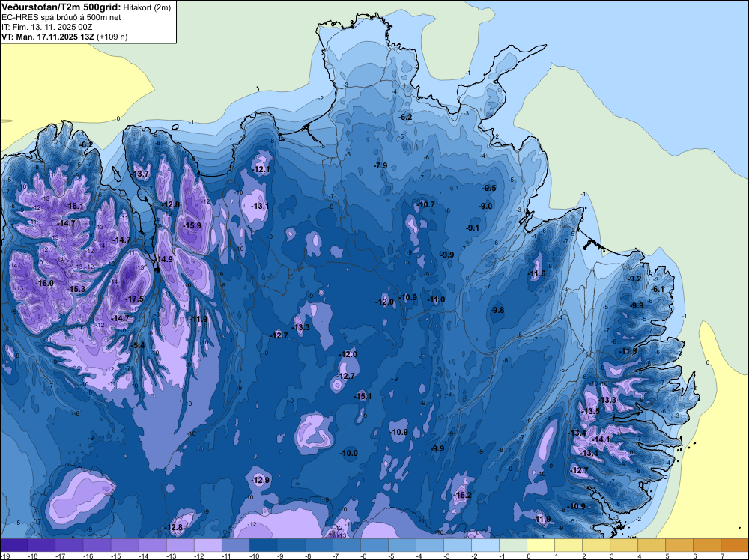Click the '-15' label on the color scale
This screenshot has height=560, width=749.
click(x=116, y=556)
